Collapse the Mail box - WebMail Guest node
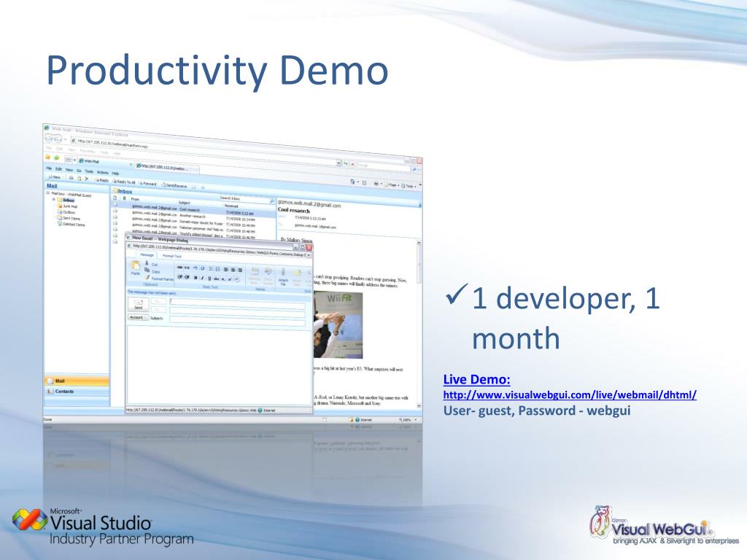747x560 pixels. [48, 194]
